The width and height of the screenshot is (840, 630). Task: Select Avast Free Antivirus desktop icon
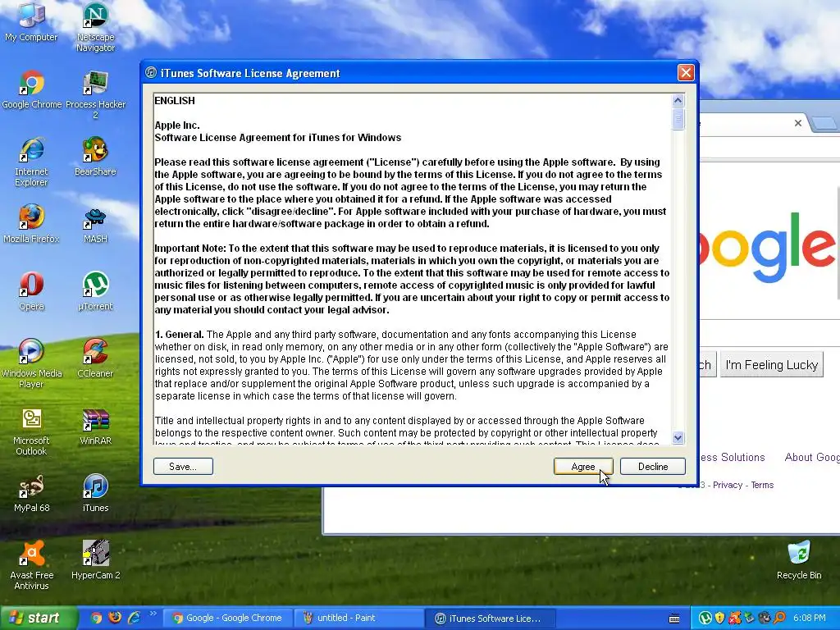31,566
